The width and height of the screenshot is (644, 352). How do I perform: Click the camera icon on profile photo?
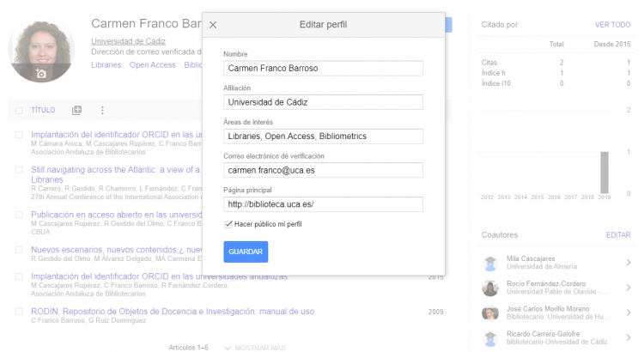[x=40, y=74]
